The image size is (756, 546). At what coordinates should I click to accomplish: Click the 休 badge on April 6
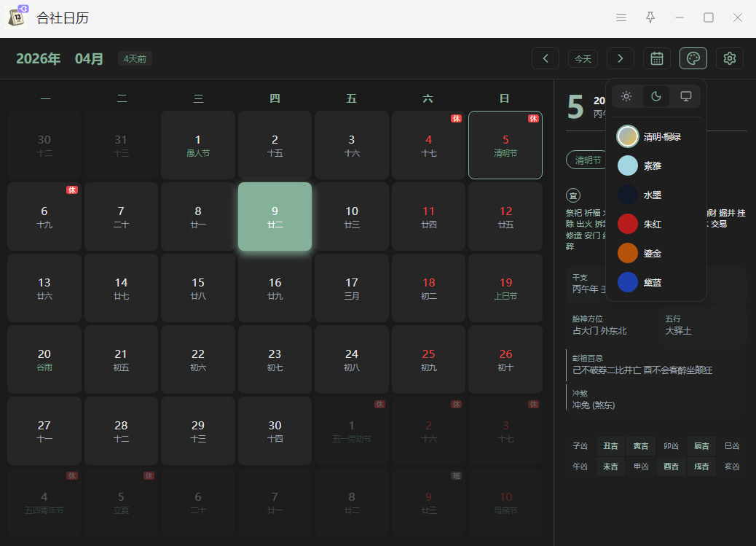pos(72,190)
